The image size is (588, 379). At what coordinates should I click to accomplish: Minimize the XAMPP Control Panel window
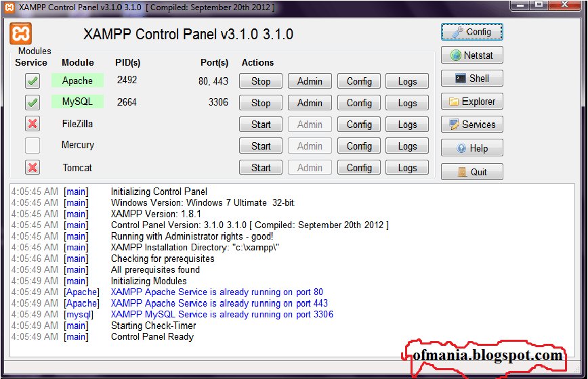520,5
